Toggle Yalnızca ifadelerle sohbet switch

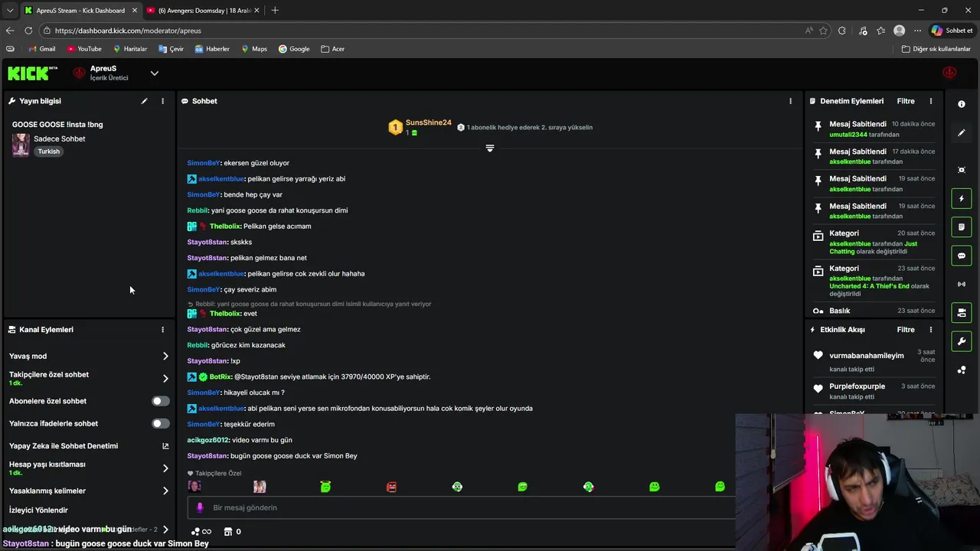point(160,423)
